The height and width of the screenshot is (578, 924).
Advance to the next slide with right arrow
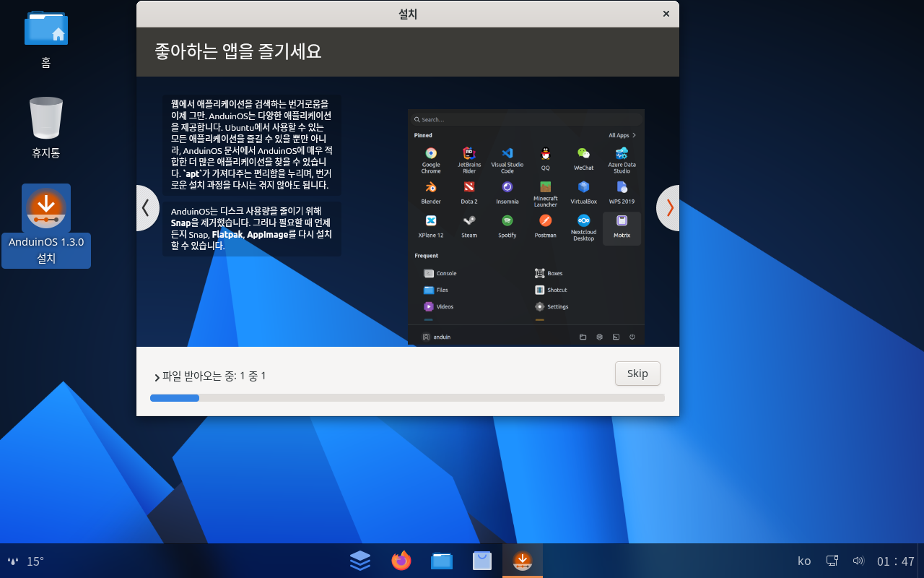coord(669,208)
